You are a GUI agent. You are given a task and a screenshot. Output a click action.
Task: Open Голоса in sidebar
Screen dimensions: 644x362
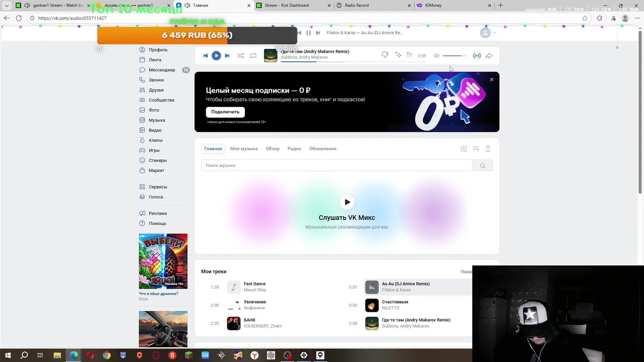156,197
